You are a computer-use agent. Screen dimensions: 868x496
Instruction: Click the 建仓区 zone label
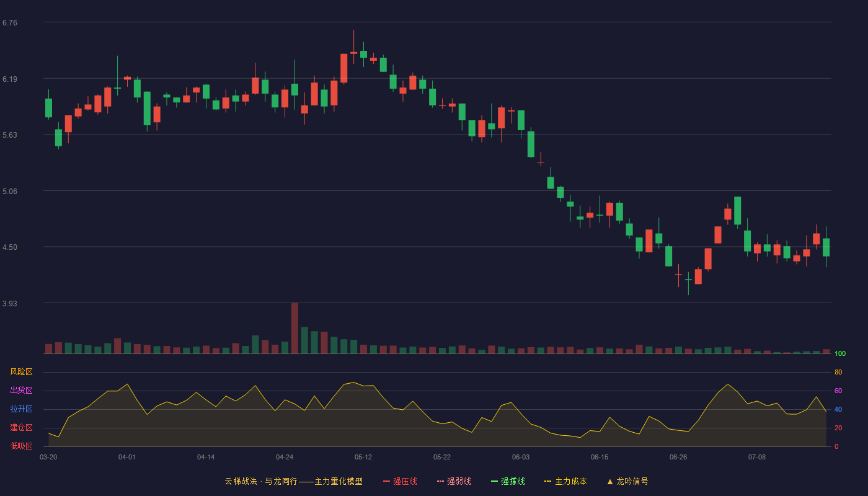coord(21,428)
